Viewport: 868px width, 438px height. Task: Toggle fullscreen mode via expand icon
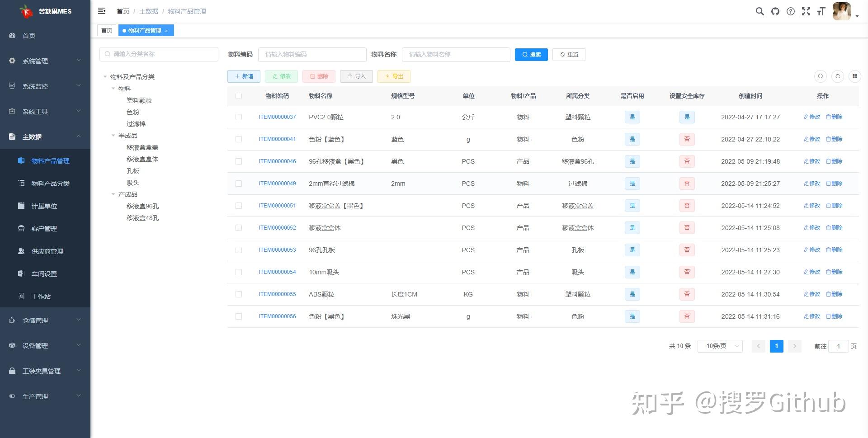pos(806,11)
